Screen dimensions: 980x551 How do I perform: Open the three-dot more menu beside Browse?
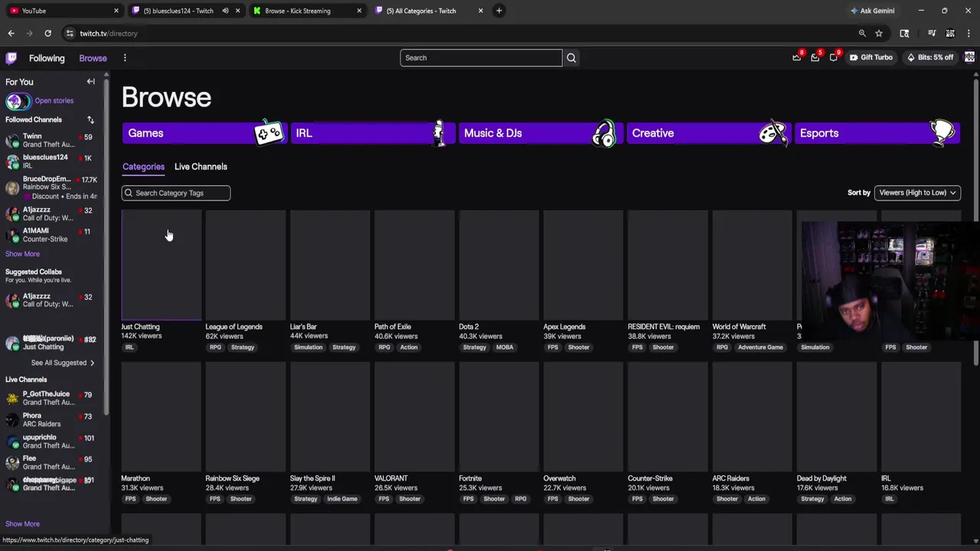[125, 58]
